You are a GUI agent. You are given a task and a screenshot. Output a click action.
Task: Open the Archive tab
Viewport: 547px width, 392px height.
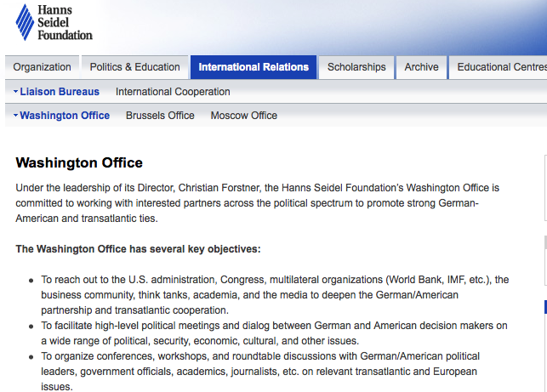tap(421, 67)
